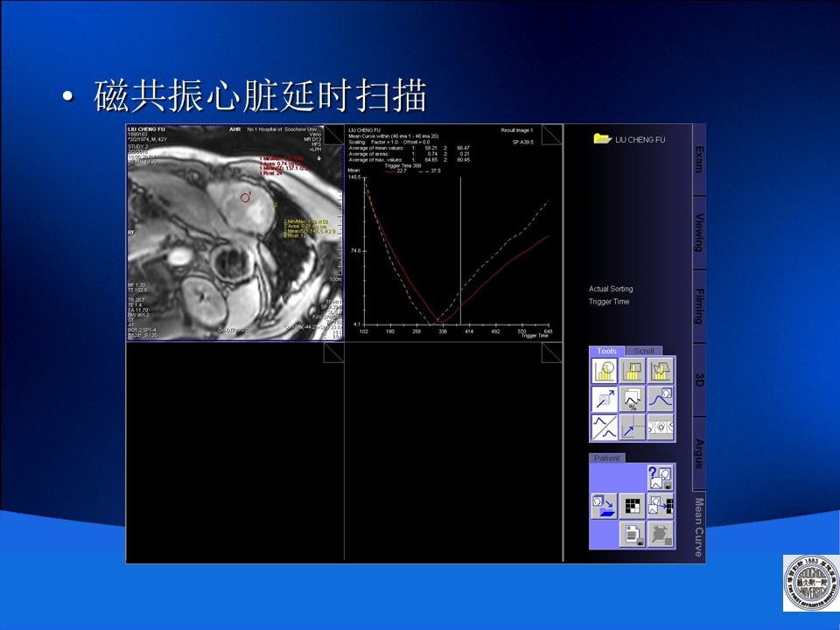Click the question mark image icon
This screenshot has width=840, height=630.
pyautogui.click(x=660, y=478)
